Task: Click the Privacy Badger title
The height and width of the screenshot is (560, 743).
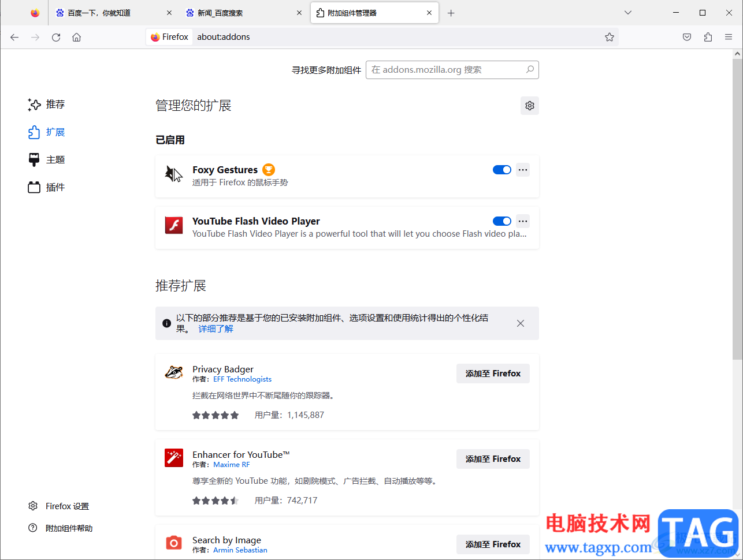Action: coord(223,369)
